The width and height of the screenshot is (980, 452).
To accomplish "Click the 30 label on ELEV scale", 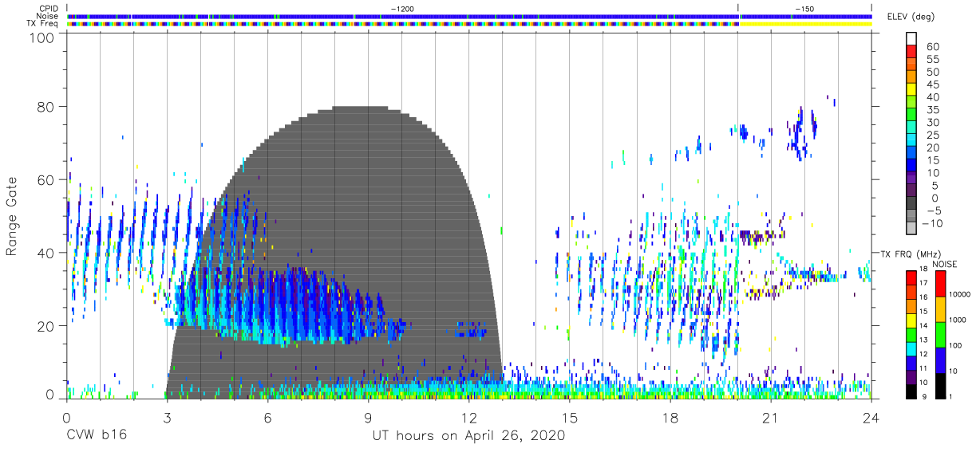I will point(932,123).
